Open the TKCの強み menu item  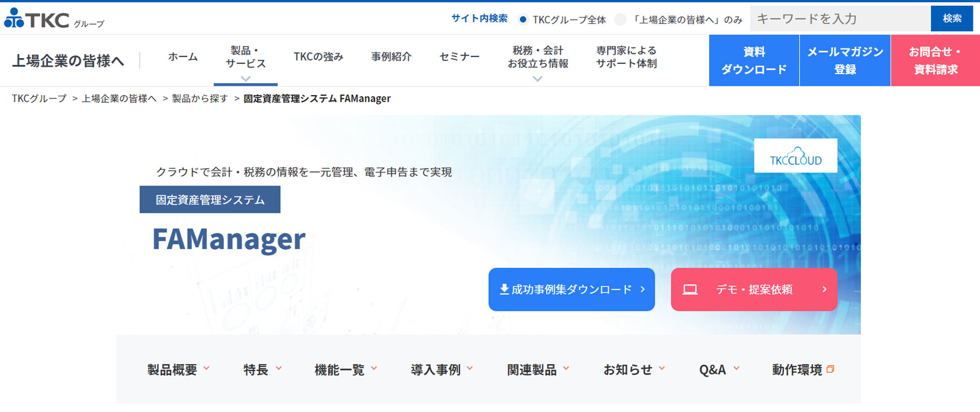coord(318,57)
